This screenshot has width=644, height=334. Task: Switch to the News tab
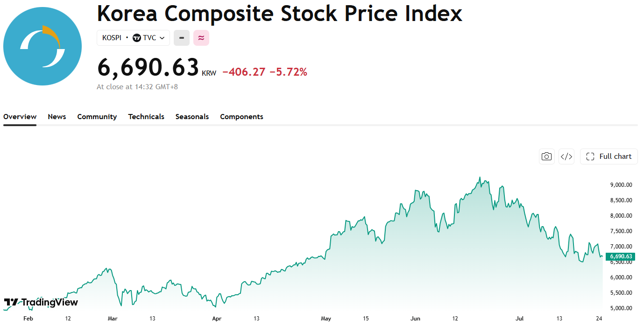pos(57,117)
